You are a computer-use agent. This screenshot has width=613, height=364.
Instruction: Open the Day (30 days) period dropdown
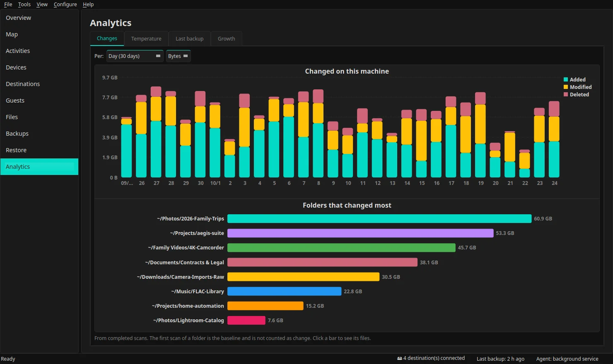(x=135, y=56)
